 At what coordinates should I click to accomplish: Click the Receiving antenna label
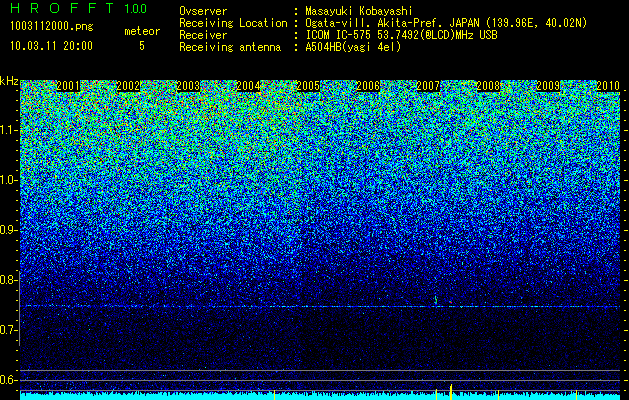pyautogui.click(x=230, y=47)
